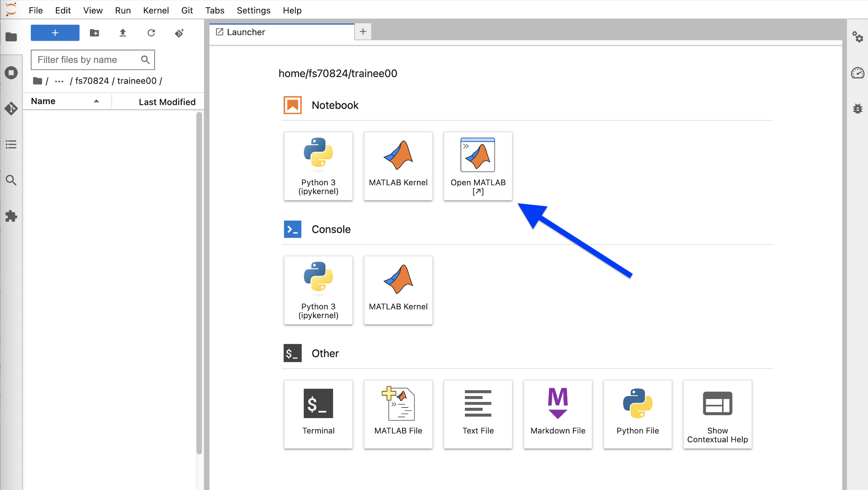This screenshot has width=868, height=490.
Task: Click the New Folder icon
Action: (x=94, y=33)
